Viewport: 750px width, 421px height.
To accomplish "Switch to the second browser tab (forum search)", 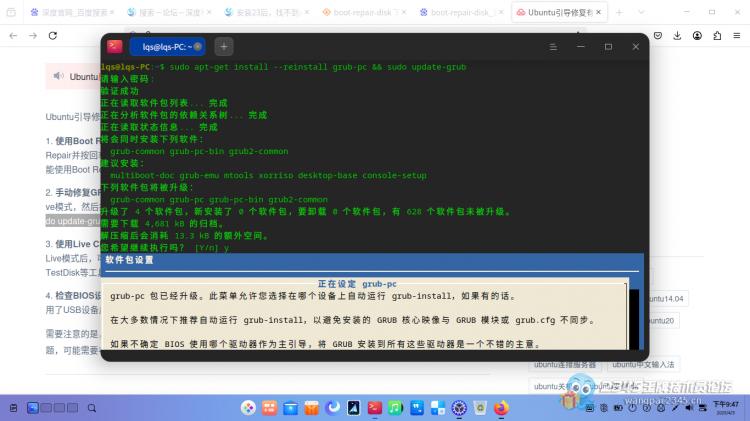I will coord(168,12).
